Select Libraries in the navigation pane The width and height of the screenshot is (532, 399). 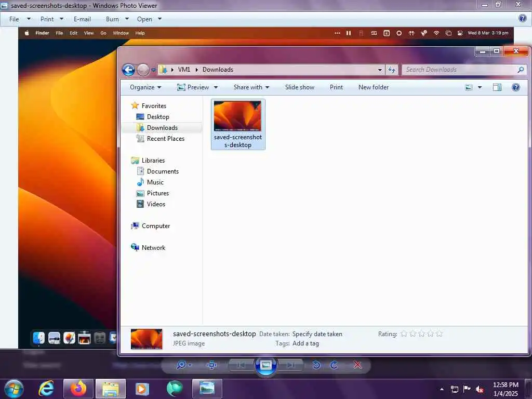[x=153, y=161]
